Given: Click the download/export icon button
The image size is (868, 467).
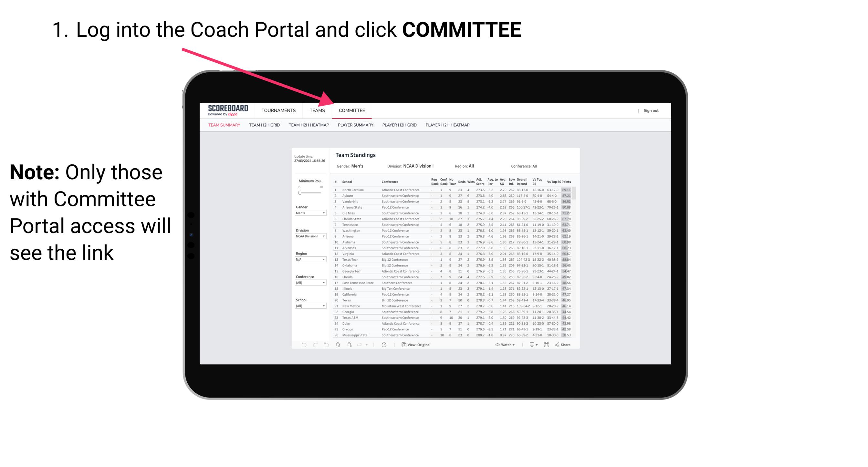Looking at the screenshot, I should tap(529, 345).
